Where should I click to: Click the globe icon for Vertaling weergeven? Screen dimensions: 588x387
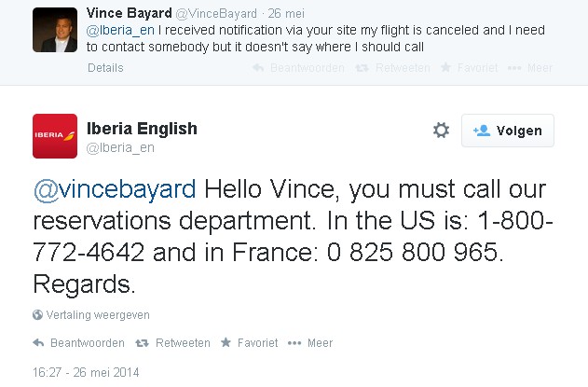(37, 315)
